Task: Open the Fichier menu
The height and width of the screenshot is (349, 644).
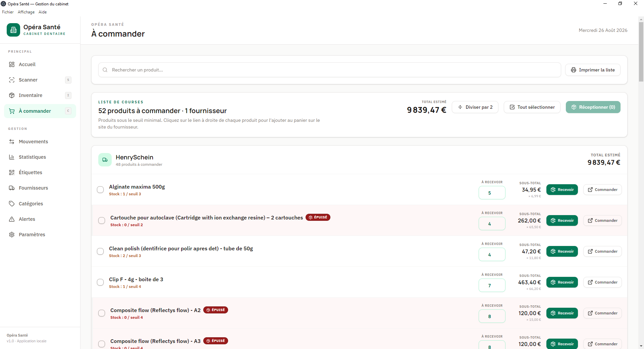Action: 8,12
